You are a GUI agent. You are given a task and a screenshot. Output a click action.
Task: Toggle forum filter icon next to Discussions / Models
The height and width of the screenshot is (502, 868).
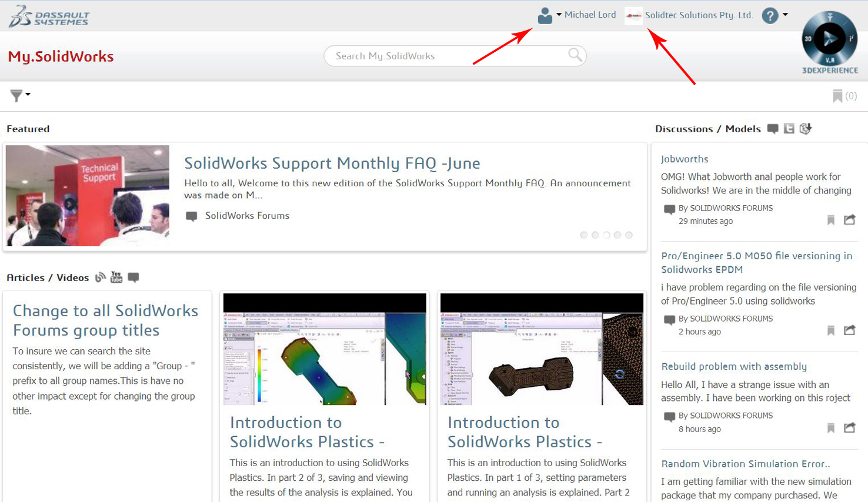tap(773, 129)
